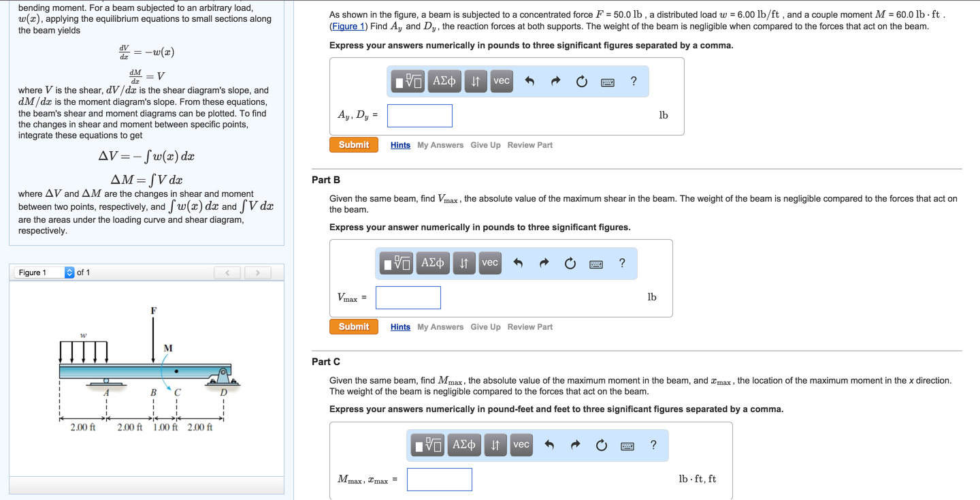
Task: Click the reset icon in Part C toolbar
Action: point(601,445)
